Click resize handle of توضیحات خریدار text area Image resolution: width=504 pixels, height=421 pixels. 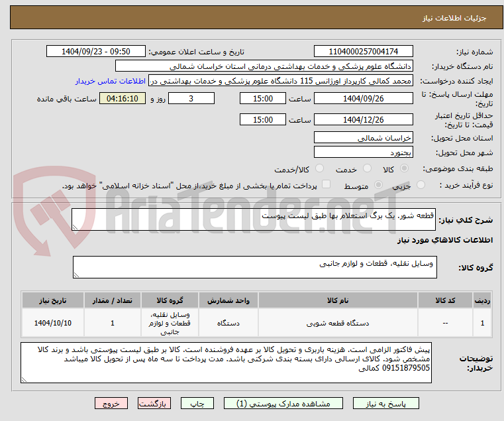click(24, 379)
